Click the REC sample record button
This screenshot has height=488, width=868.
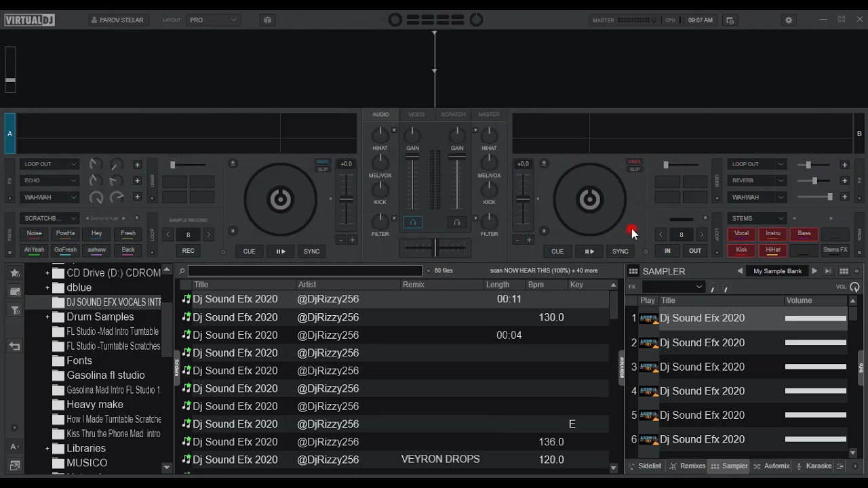pos(189,251)
